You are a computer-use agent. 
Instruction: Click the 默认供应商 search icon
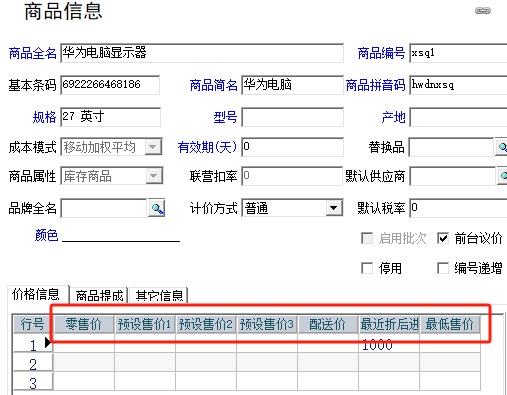(503, 176)
